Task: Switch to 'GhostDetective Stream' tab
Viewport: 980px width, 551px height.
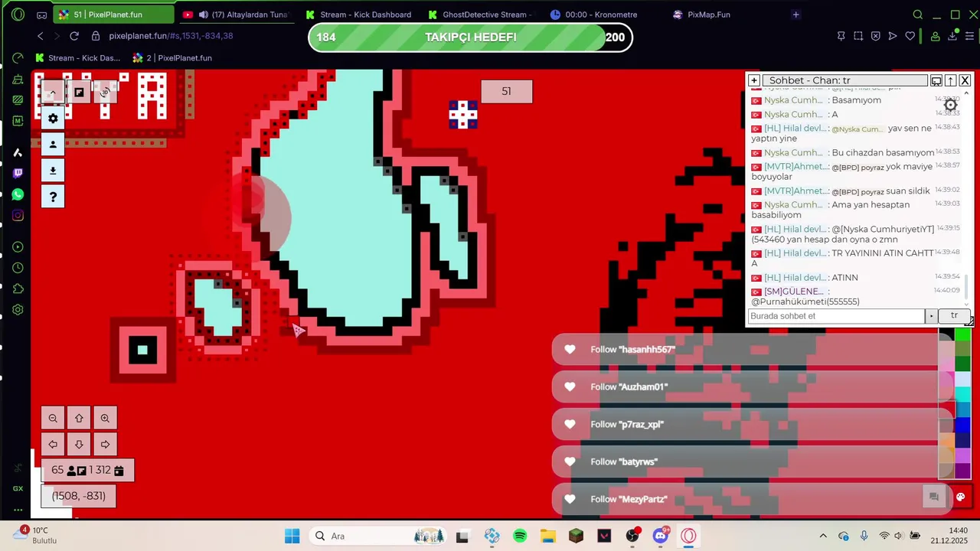Action: click(x=481, y=15)
